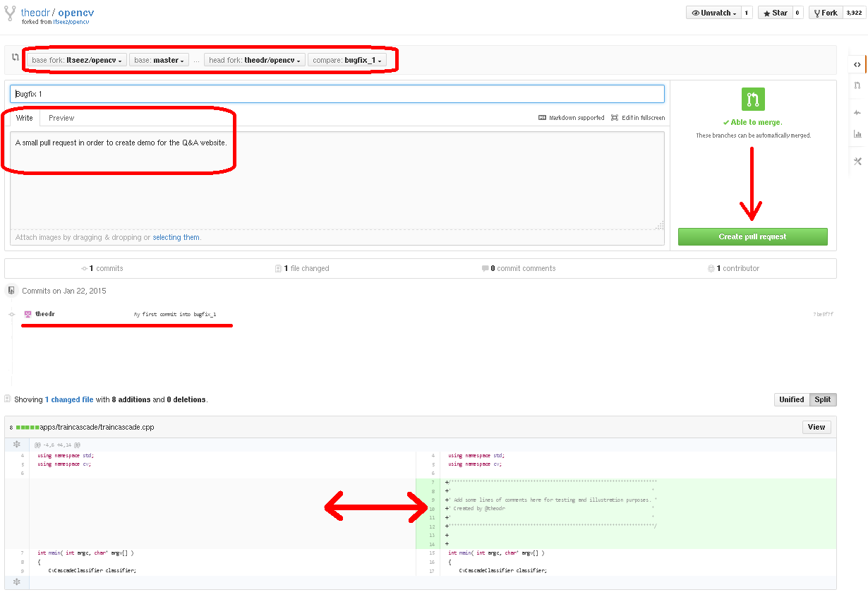The width and height of the screenshot is (868, 597).
Task: Click the Able to merge status text
Action: (x=753, y=122)
